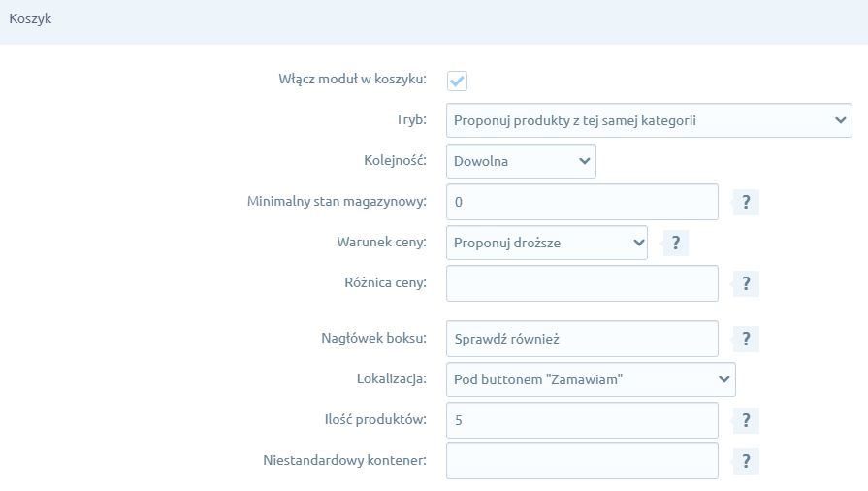Expand the Lokalizacja dropdown

[590, 379]
